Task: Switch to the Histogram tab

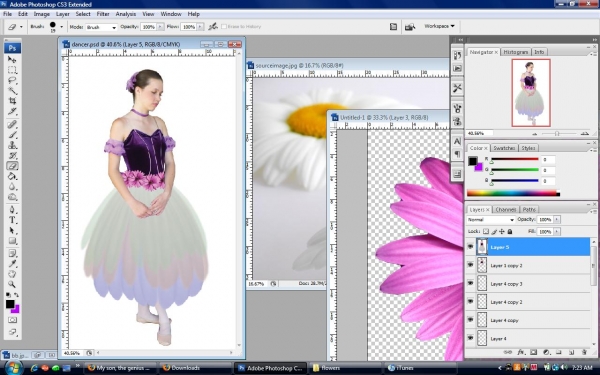Action: click(515, 52)
